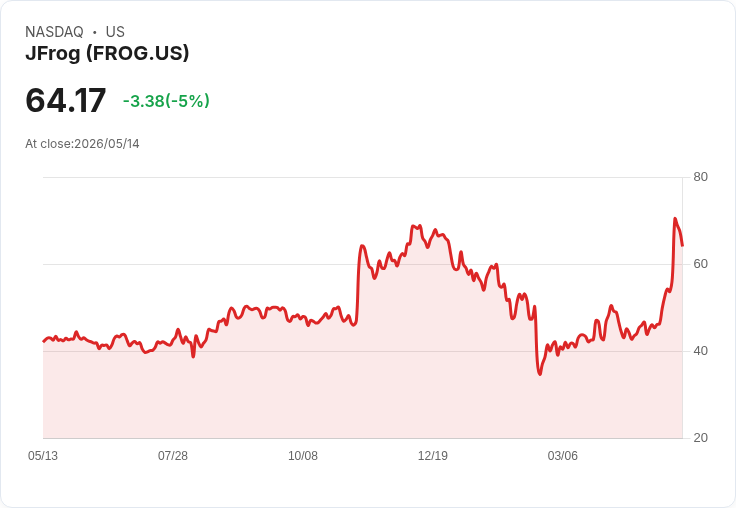This screenshot has width=736, height=508.
Task: Click the 40 y-axis price label
Action: (x=700, y=351)
